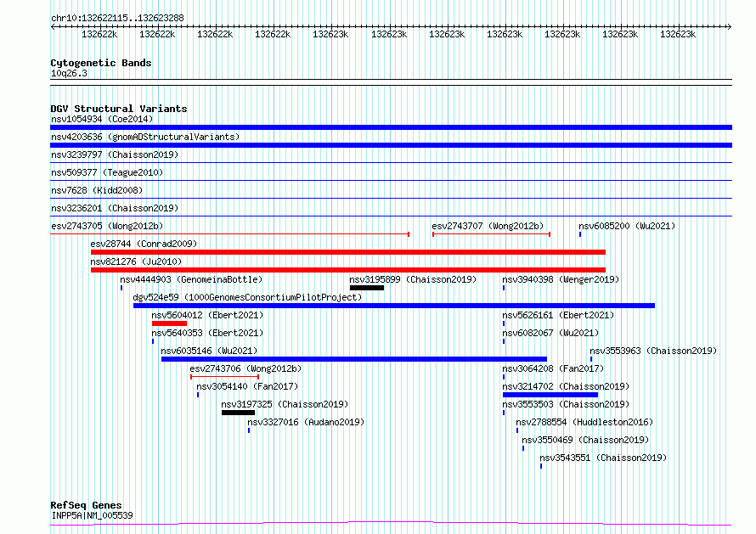Click the esv28744 (Conrad2009) text label
The image size is (756, 534).
[144, 244]
